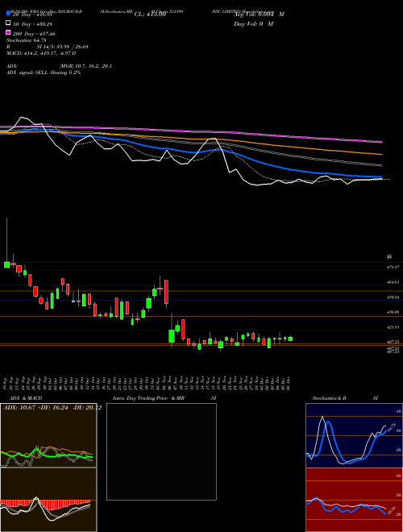Click the 'Stochastics: 64.78' value line
Image resolution: width=403 pixels, height=532 pixels.
click(27, 40)
